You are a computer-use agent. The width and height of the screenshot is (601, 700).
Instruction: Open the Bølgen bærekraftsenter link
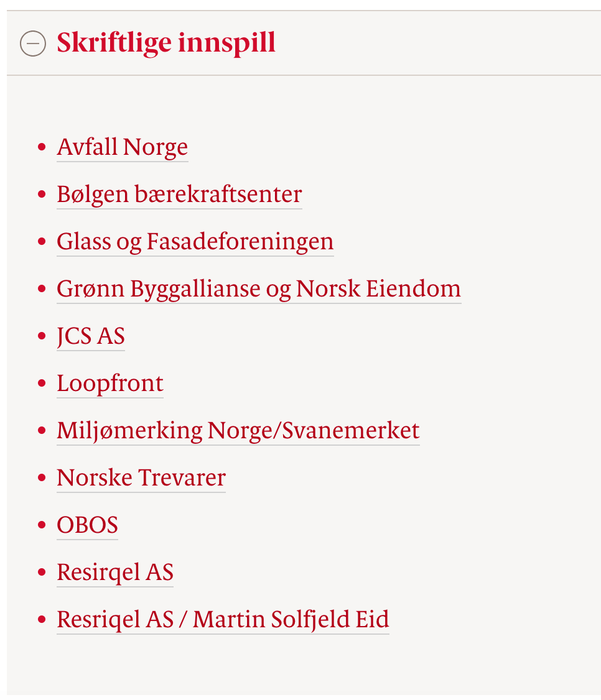[x=180, y=194]
